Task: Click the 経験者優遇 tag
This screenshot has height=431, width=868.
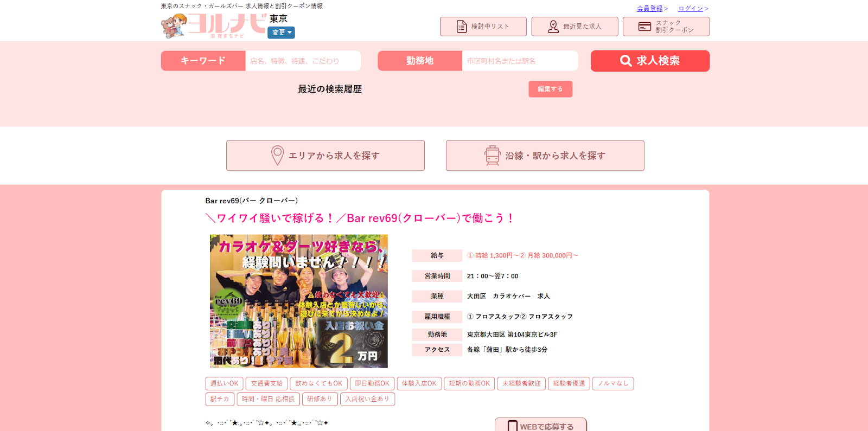Action: (569, 383)
